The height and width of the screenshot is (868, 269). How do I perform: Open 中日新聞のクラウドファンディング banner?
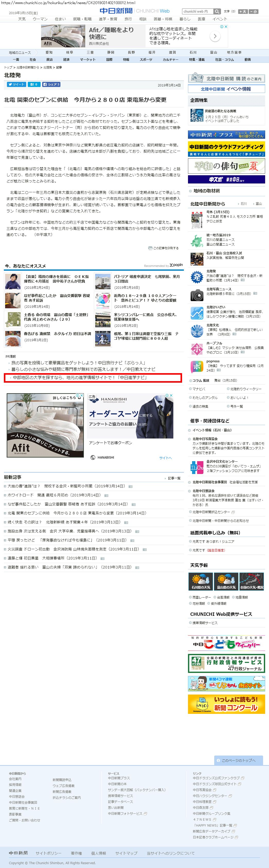tap(227, 148)
